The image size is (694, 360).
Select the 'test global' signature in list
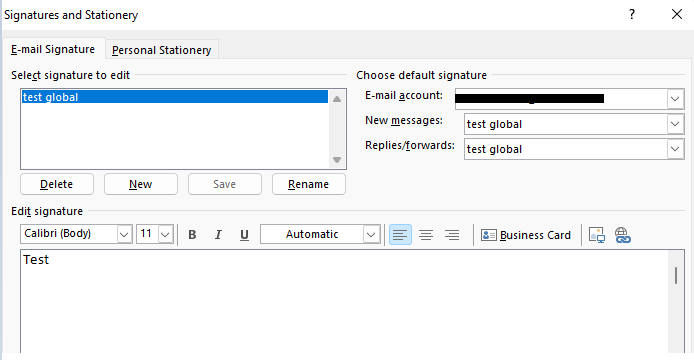(x=175, y=97)
